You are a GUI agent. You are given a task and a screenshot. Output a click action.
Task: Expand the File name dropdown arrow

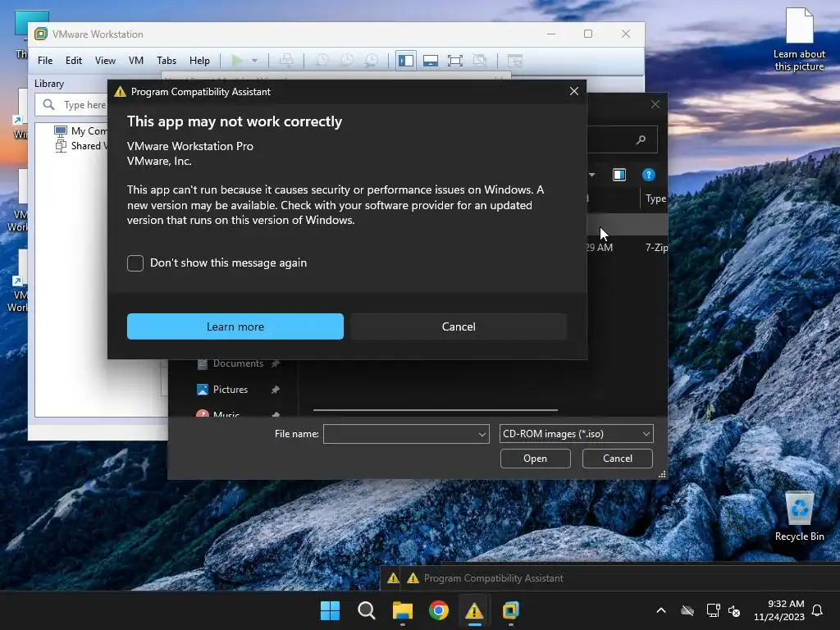[x=482, y=435]
